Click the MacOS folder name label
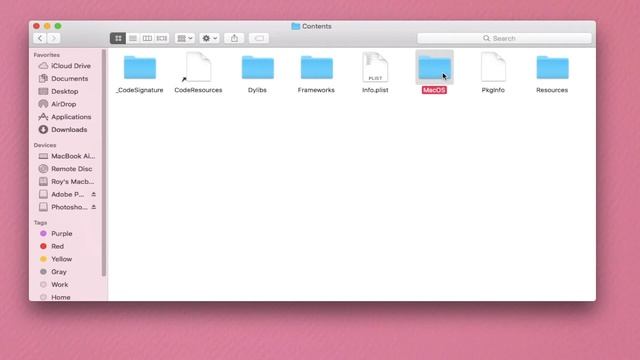This screenshot has width=640, height=360. click(434, 90)
